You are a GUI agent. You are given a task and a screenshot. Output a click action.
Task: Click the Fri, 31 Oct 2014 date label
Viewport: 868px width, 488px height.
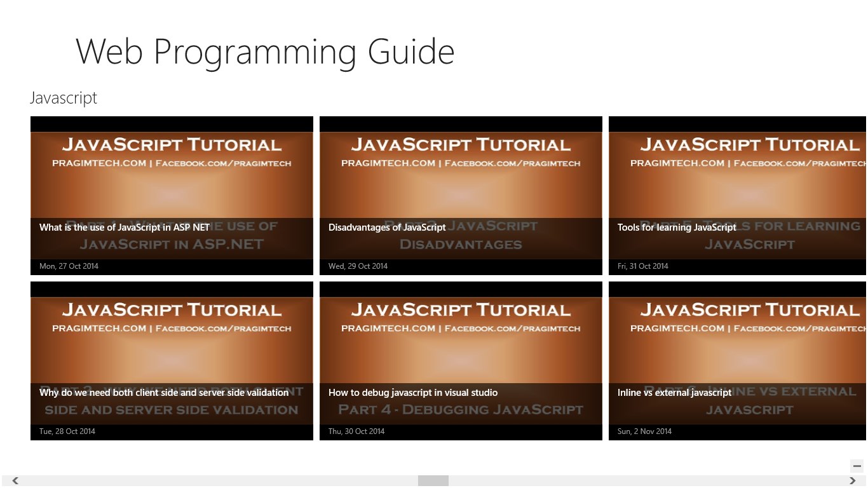pyautogui.click(x=642, y=266)
